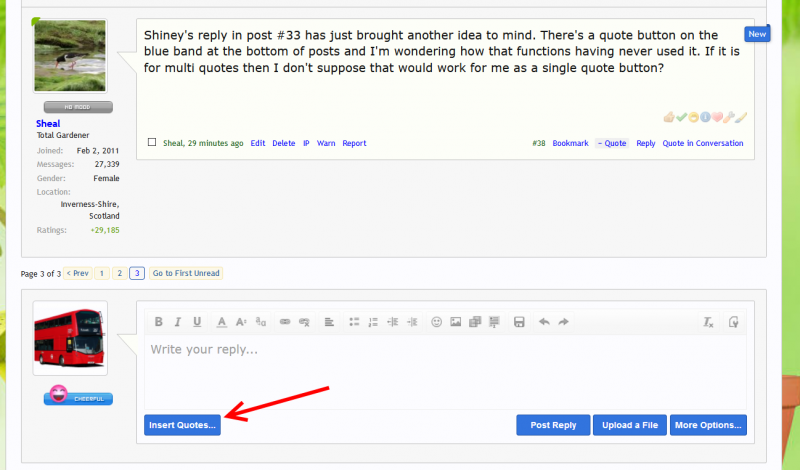Image resolution: width=800 pixels, height=470 pixels.
Task: Open the text alignment dropdown
Action: coord(329,322)
